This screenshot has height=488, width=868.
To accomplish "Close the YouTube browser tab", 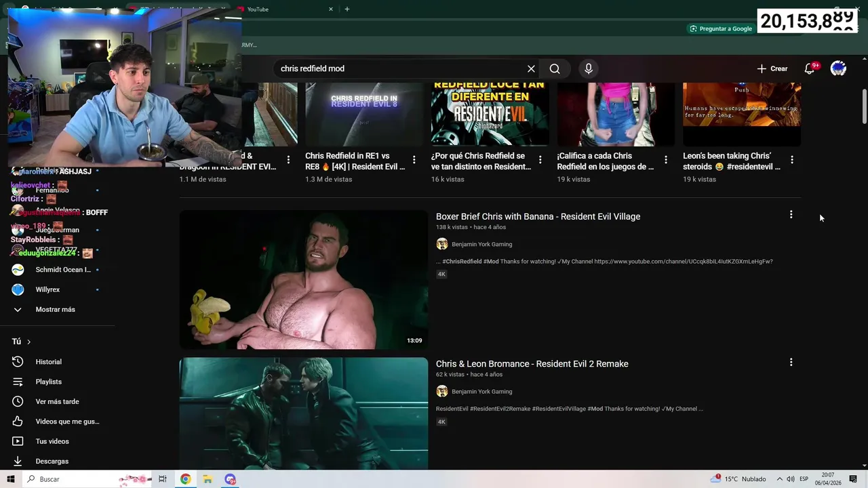I will click(331, 9).
